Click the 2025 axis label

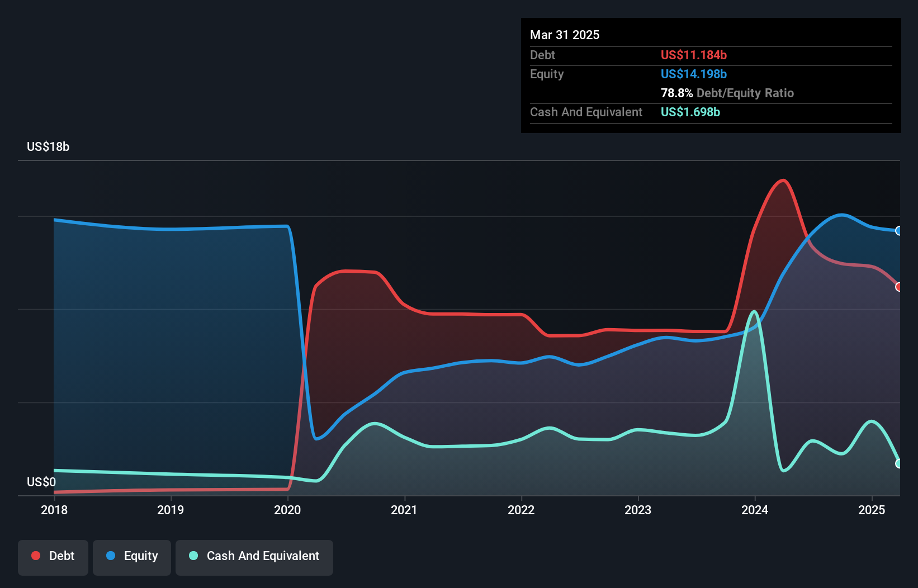pyautogui.click(x=872, y=510)
